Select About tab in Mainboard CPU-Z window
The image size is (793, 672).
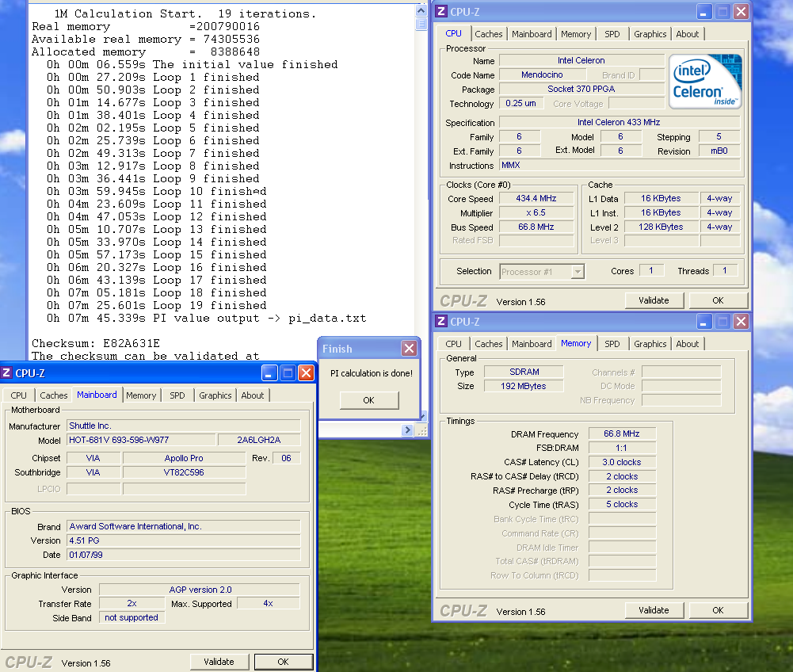(x=253, y=395)
